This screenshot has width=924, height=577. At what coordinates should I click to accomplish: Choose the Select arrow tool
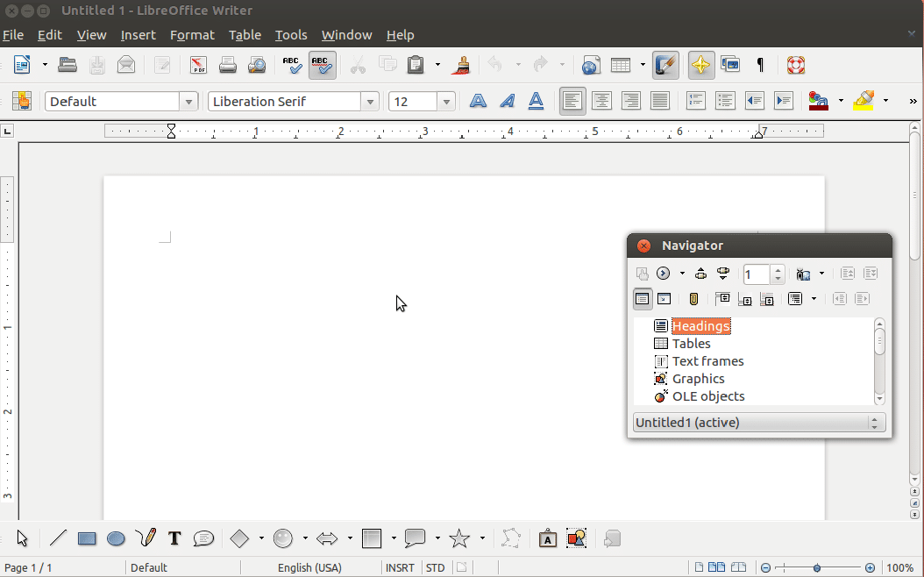point(23,538)
